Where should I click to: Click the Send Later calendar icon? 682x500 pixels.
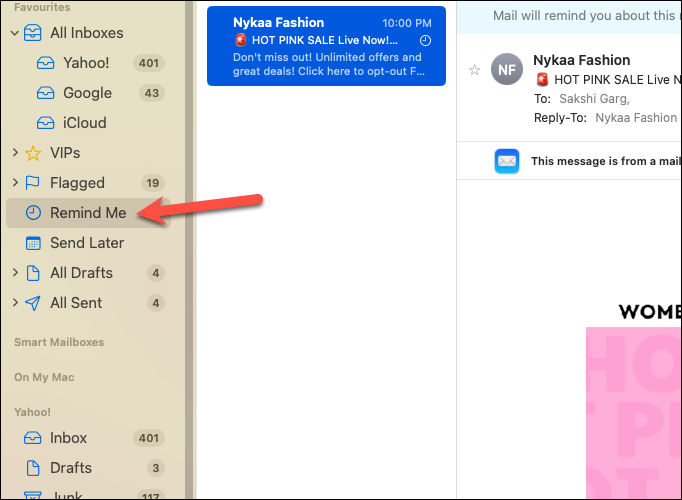33,243
